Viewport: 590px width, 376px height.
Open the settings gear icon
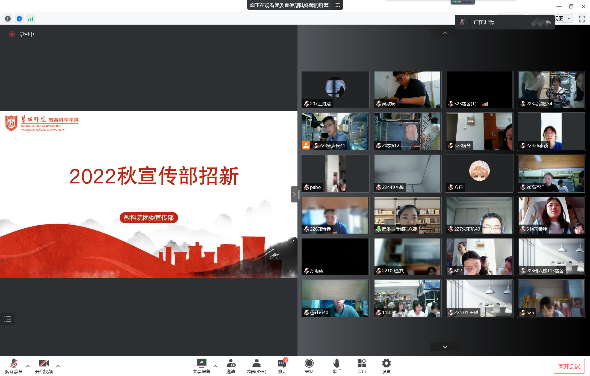click(386, 365)
